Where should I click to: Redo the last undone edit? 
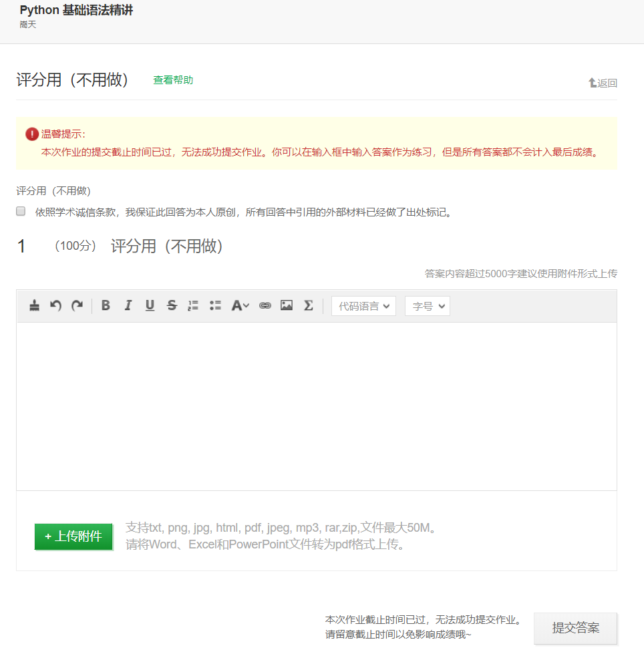tap(77, 306)
